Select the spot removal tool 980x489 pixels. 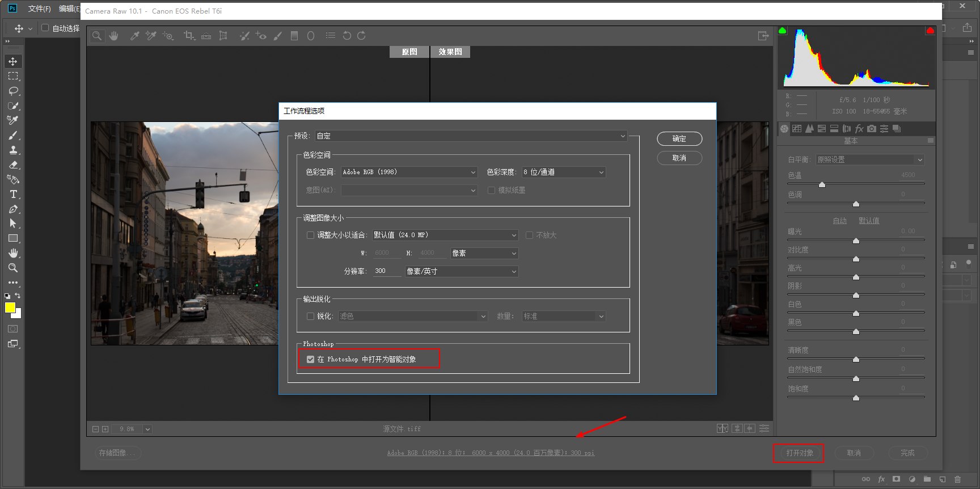click(244, 36)
